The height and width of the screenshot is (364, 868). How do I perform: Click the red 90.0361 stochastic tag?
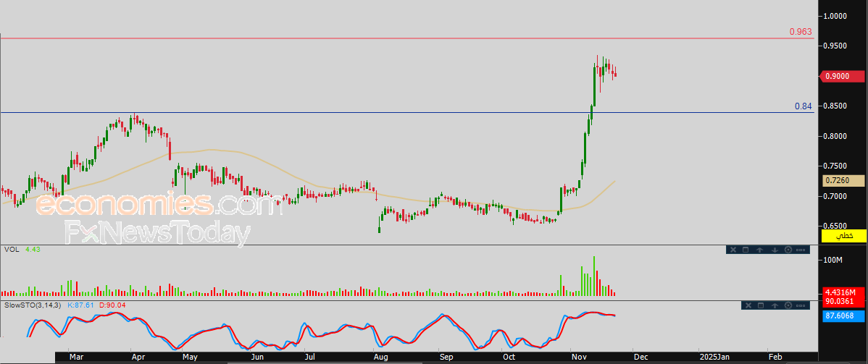(x=843, y=300)
